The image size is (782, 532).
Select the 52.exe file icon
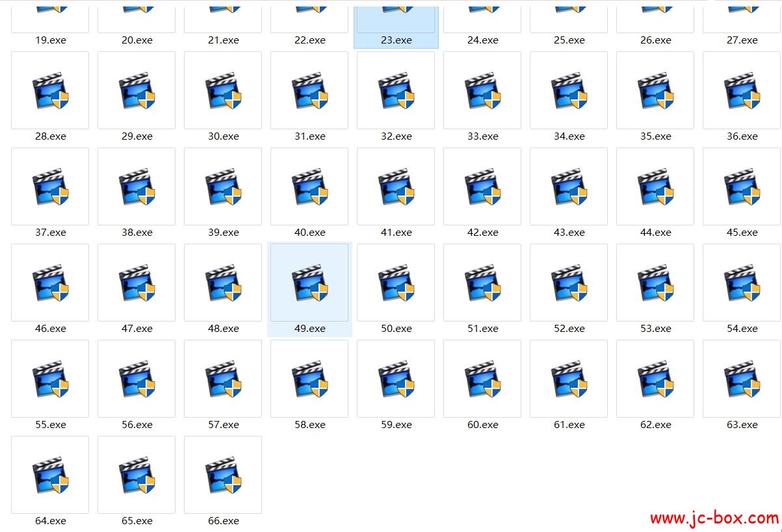569,283
